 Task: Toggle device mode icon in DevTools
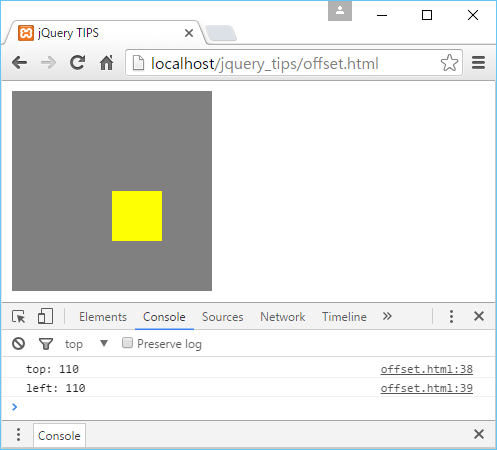pos(45,316)
